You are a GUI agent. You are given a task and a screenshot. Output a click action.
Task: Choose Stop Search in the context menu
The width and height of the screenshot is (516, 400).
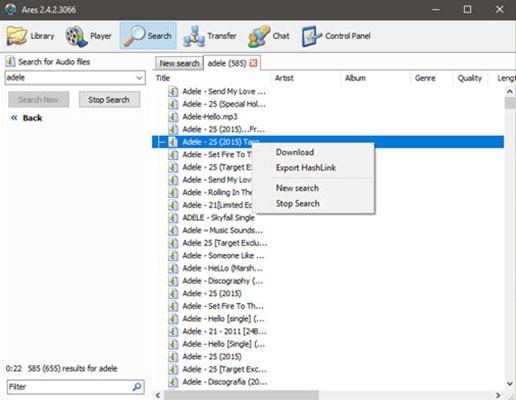(x=297, y=203)
